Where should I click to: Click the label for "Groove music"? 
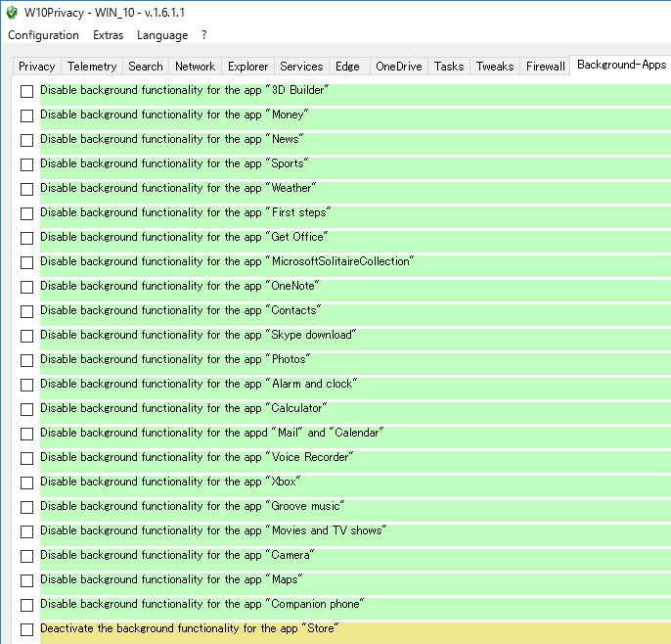[x=193, y=506]
